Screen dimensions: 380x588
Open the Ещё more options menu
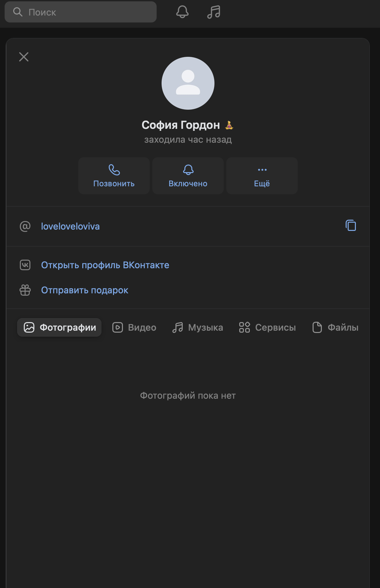point(262,176)
